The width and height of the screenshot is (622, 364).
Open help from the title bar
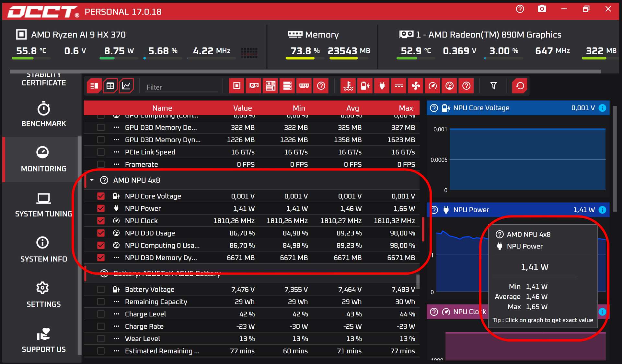520,9
